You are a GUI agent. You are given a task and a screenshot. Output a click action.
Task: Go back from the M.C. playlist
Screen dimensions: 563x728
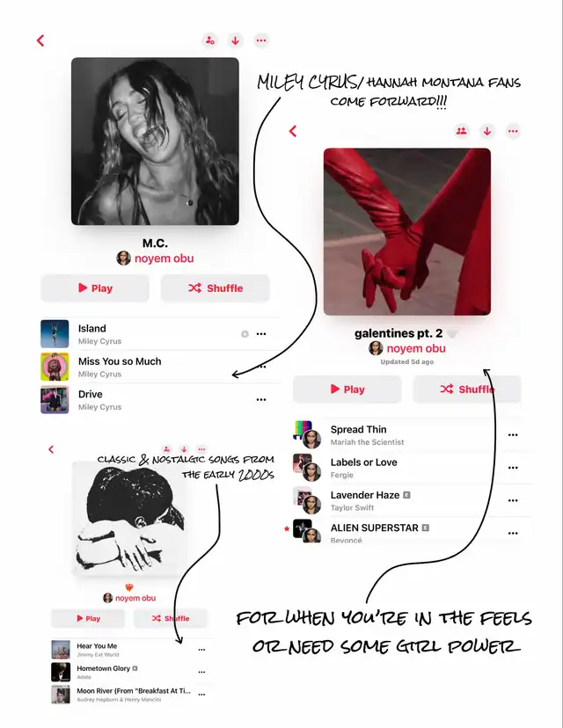[40, 40]
